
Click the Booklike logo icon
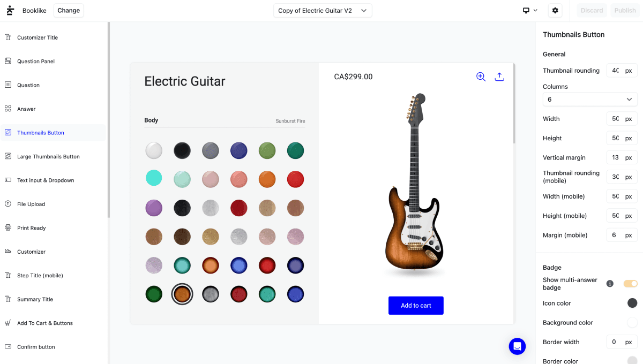pyautogui.click(x=10, y=11)
